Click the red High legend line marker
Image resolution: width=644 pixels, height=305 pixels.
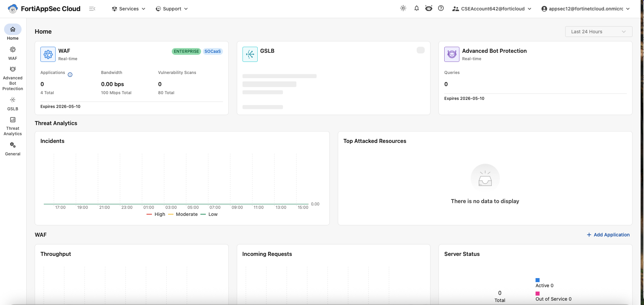click(149, 214)
